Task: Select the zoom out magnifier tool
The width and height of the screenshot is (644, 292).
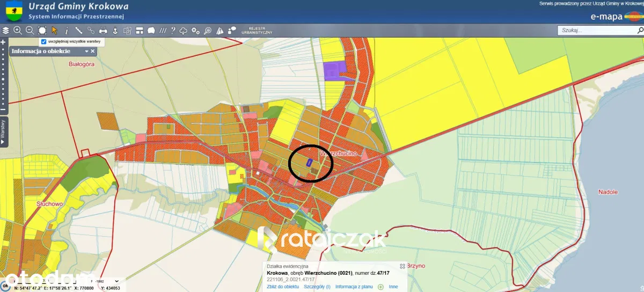Action: click(x=30, y=31)
